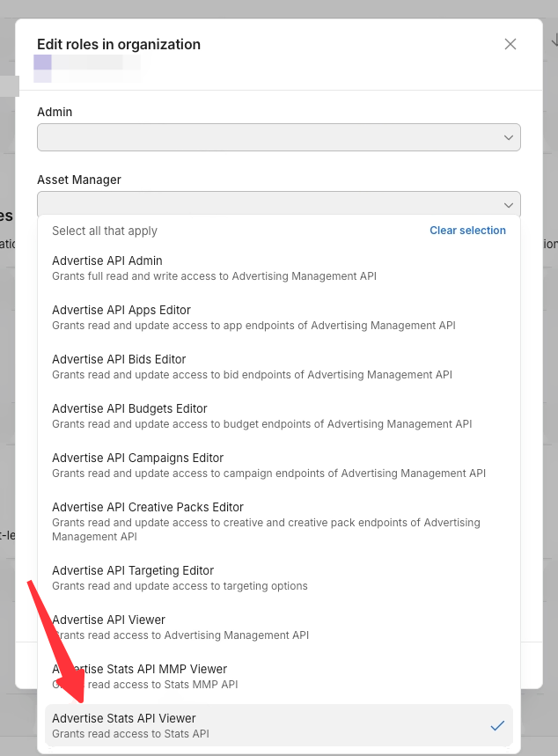Choose Advertise API Creative Packs Editor role

coord(279,521)
